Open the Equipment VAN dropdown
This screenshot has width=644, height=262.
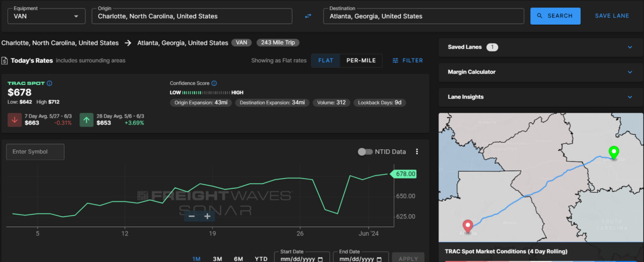[x=46, y=16]
